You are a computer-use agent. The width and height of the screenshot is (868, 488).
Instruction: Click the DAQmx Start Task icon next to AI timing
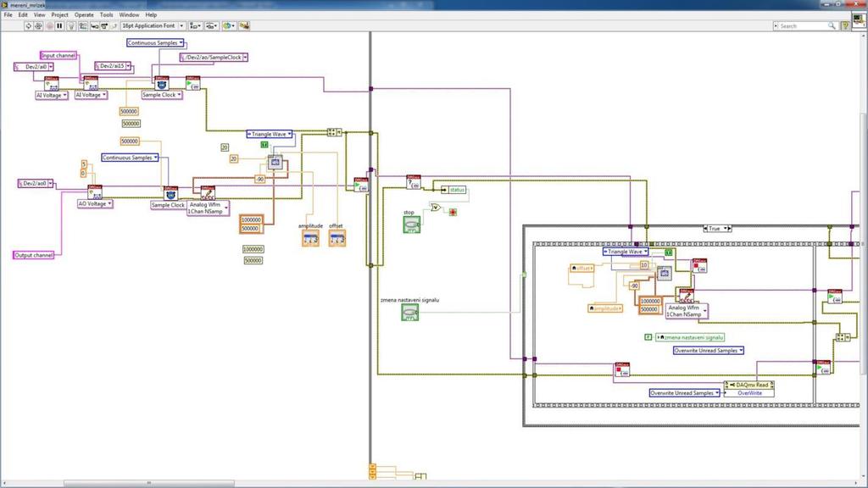coord(192,83)
